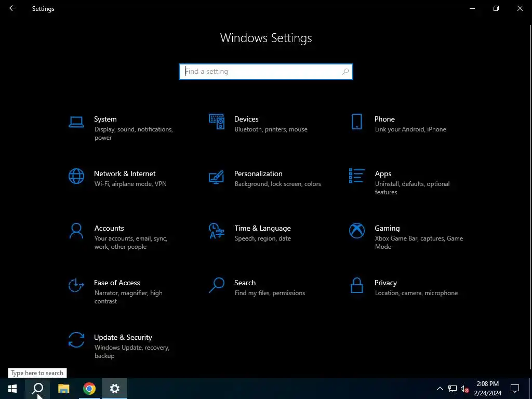
Task: Open the Time & Language icon
Action: [x=217, y=231]
